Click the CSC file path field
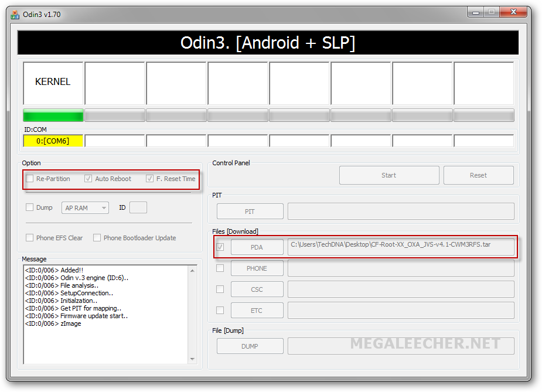542x392 pixels. pos(401,289)
